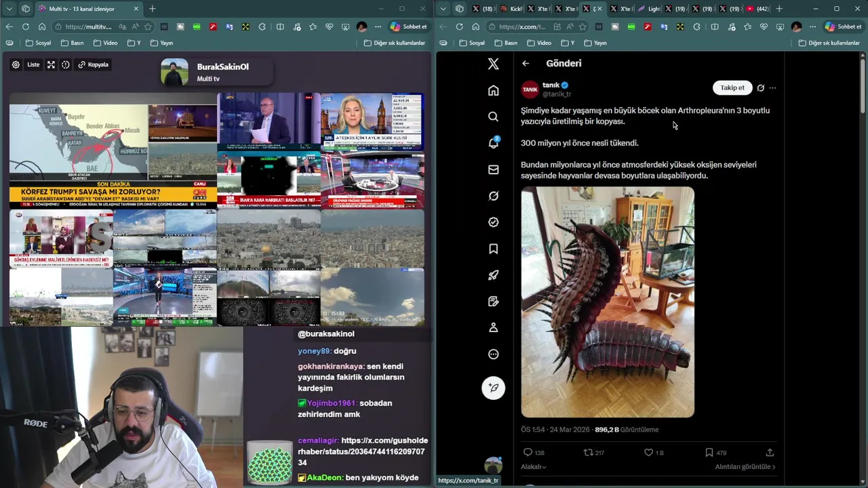Screen dimensions: 868x488
Task: Open Grok icon in the X sidebar
Action: (x=493, y=196)
